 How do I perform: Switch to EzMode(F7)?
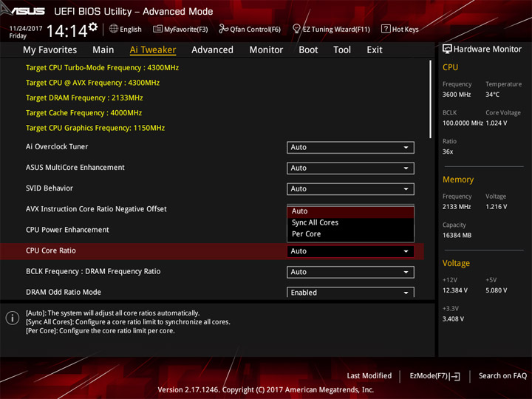434,375
